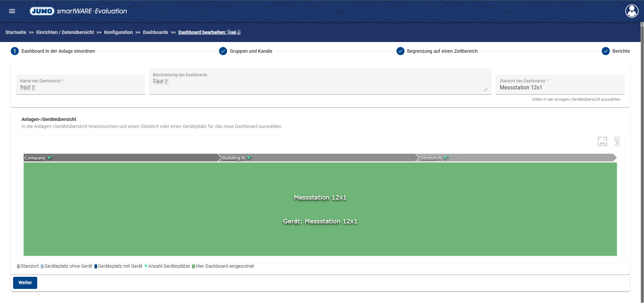Click the checkmark icon beside Berichte

click(605, 51)
